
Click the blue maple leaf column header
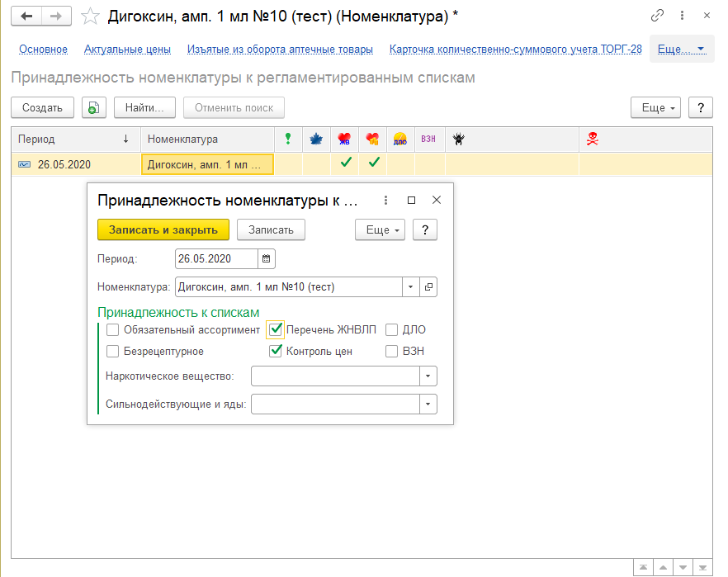(316, 139)
